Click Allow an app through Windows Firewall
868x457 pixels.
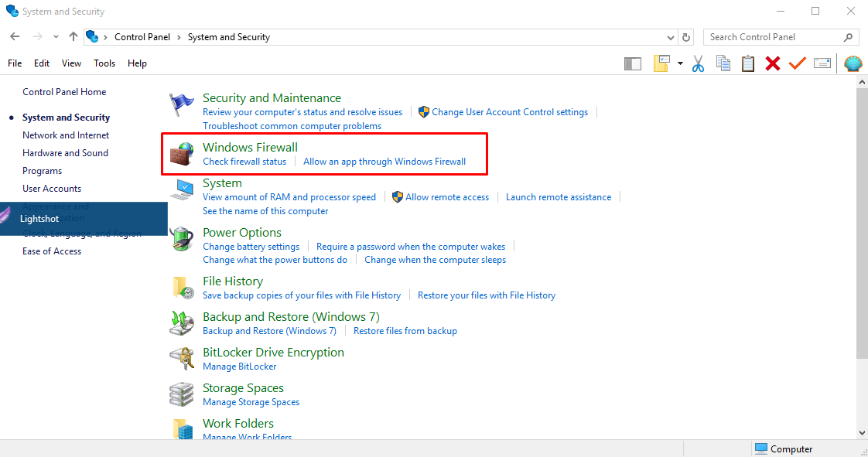(x=384, y=162)
